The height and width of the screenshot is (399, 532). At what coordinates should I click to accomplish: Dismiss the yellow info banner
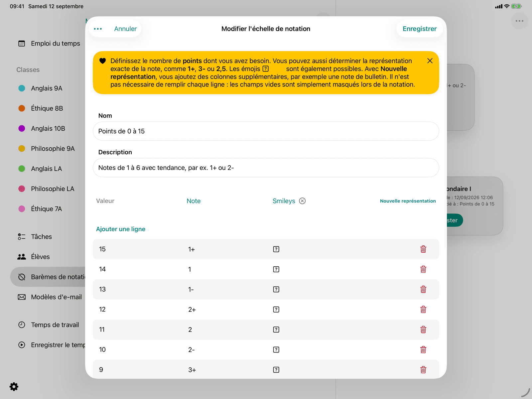(x=430, y=61)
